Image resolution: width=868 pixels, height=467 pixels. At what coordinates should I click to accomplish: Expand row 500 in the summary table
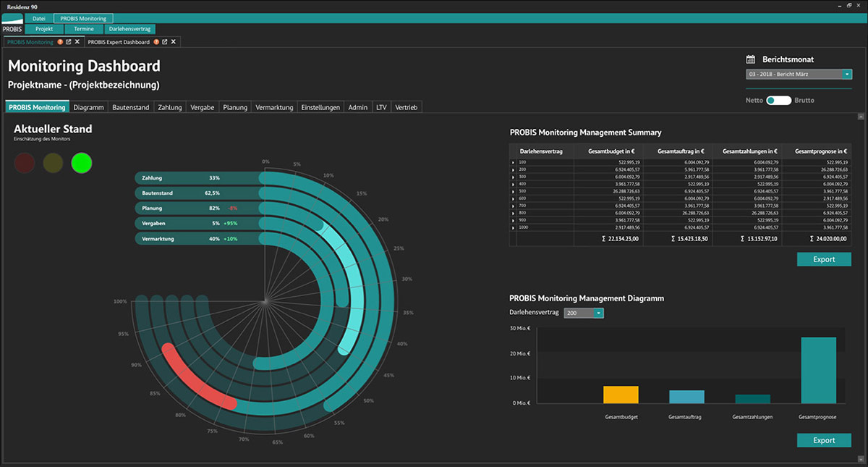point(514,191)
